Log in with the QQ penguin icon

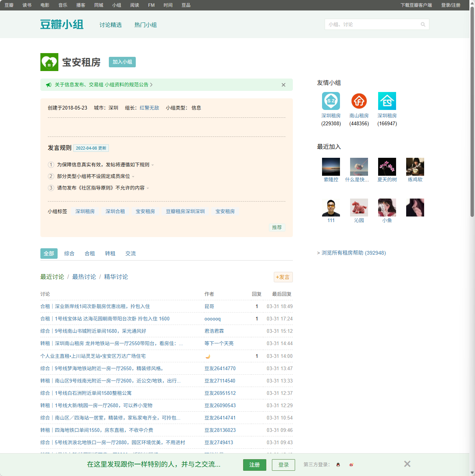(338, 465)
